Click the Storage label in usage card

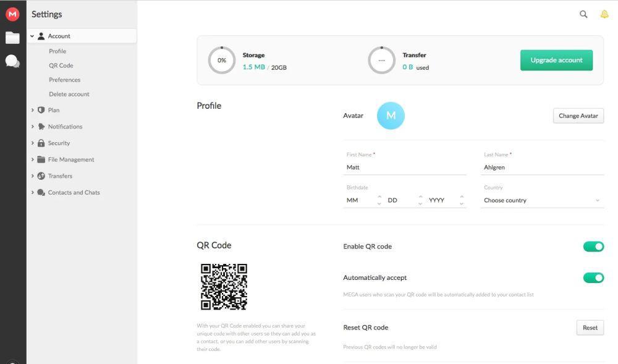pos(253,55)
